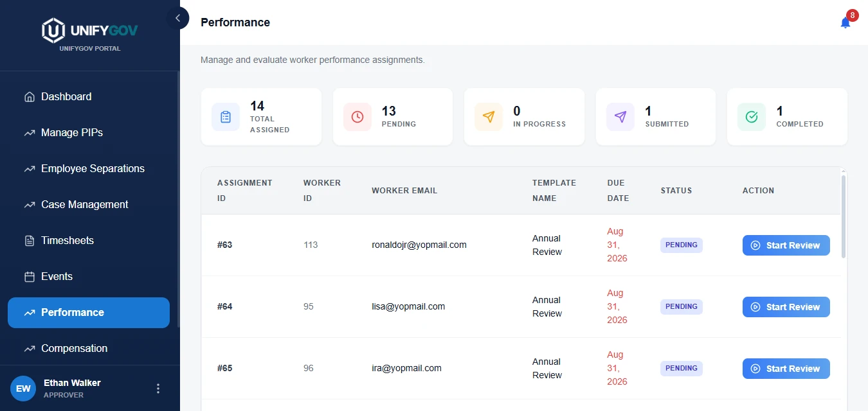The height and width of the screenshot is (411, 868).
Task: Click the Ethan Walker user name
Action: [x=72, y=383]
